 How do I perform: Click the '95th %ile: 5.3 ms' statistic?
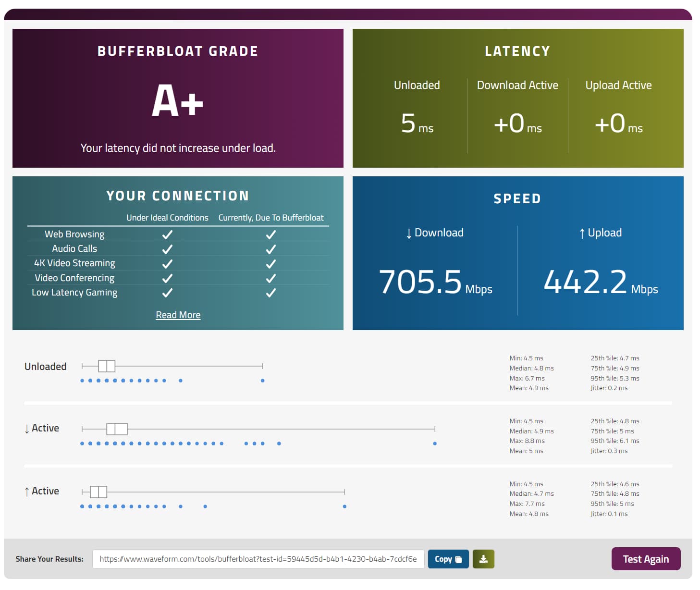615,378
